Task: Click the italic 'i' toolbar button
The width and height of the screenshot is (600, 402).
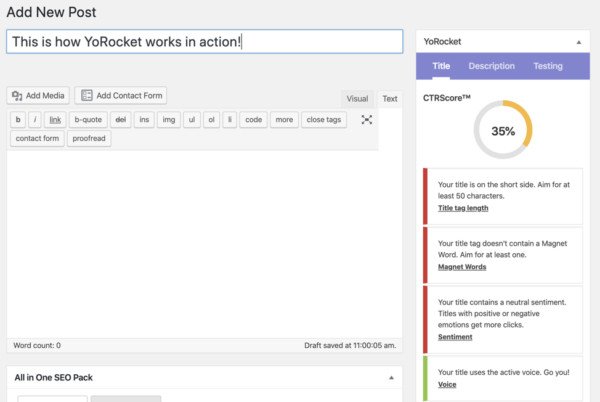Action: tap(35, 120)
